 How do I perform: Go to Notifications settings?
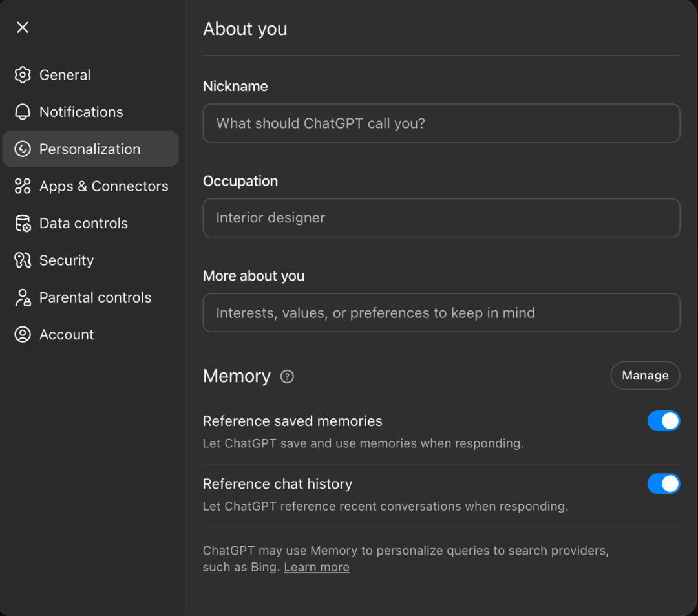pyautogui.click(x=81, y=112)
